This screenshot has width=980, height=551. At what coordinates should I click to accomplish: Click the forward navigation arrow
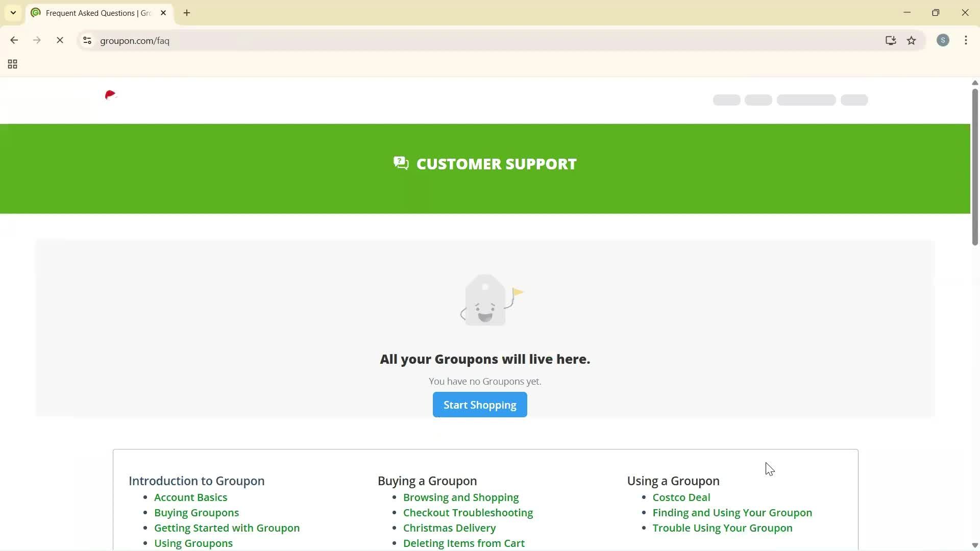pyautogui.click(x=37, y=40)
